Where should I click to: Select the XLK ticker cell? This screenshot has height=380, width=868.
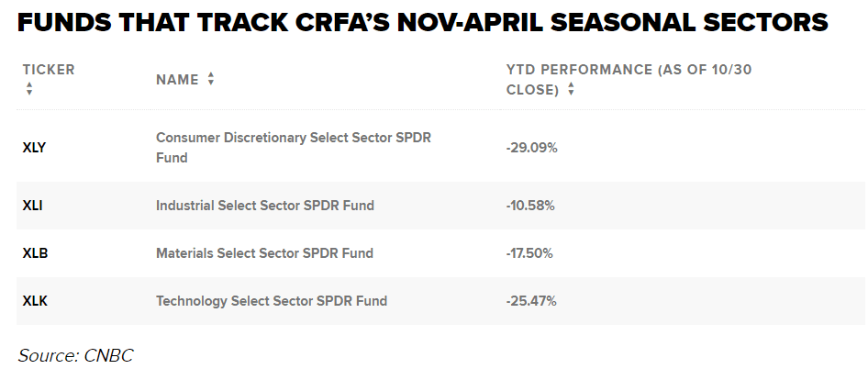click(x=35, y=301)
